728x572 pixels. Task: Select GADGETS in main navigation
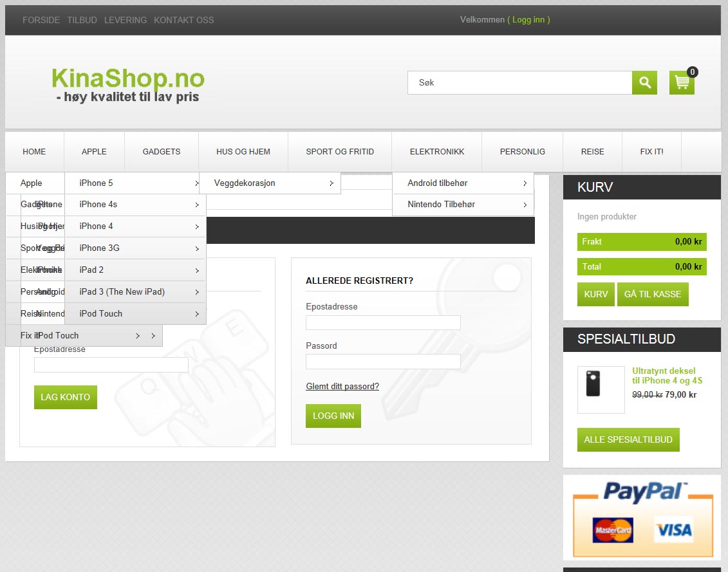tap(162, 152)
